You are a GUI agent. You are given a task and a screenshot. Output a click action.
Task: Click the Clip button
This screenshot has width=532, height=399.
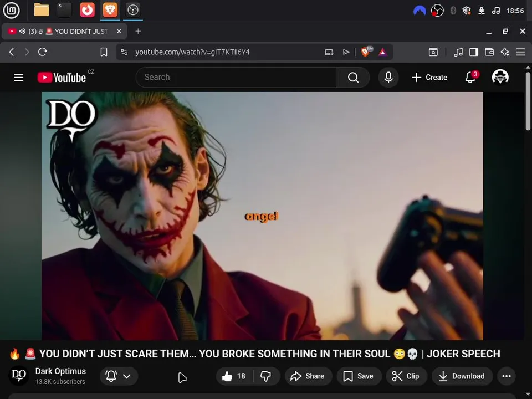tap(406, 376)
